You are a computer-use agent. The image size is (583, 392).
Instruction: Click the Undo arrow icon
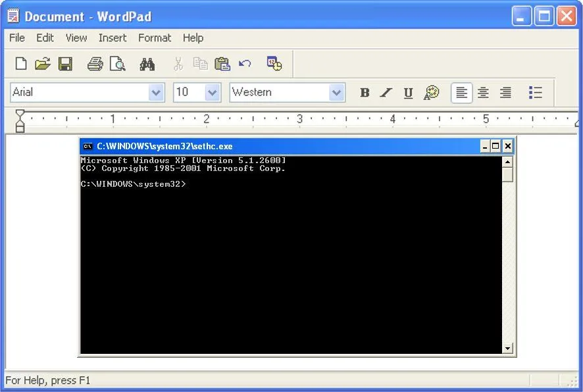[x=244, y=63]
